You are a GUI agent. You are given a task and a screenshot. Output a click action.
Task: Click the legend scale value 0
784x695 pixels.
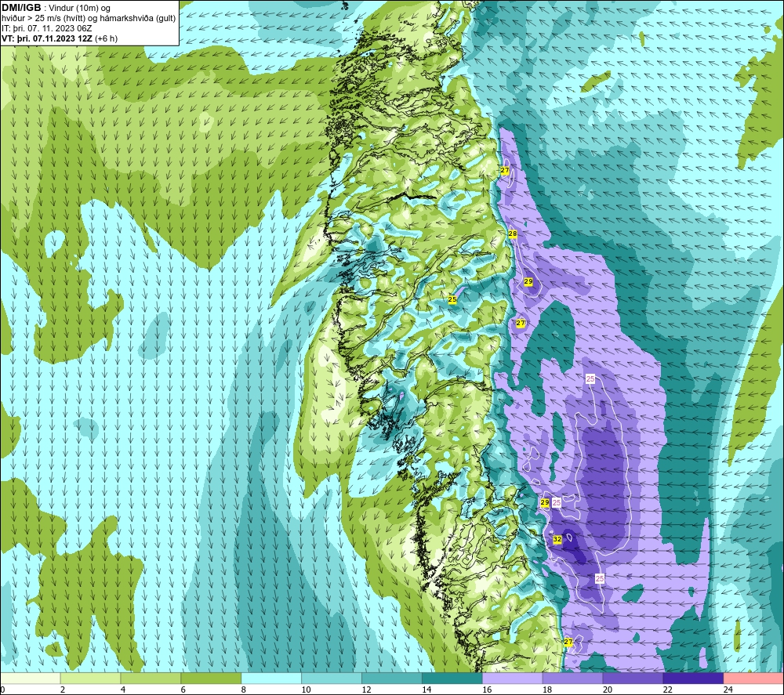tap(2, 690)
